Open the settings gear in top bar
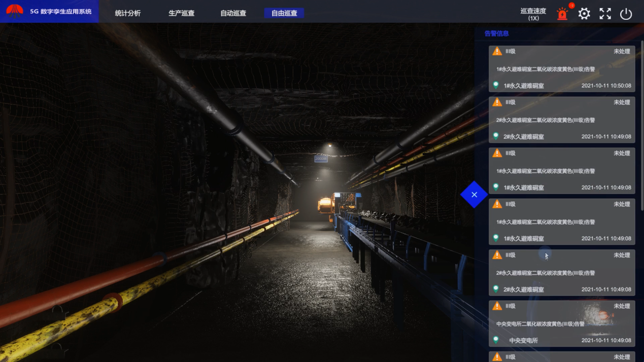Viewport: 644px width, 362px height. tap(584, 14)
